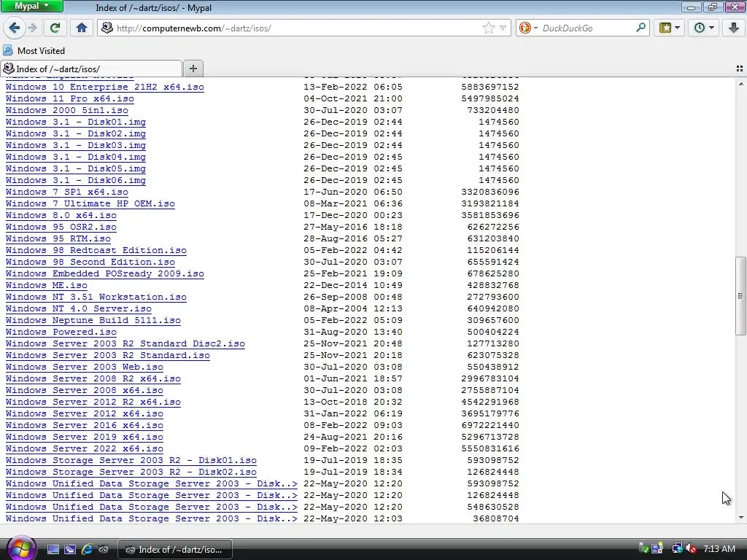Screen dimensions: 747x560
Task: Open Windows Embedded POSready 2009.iso link
Action: (x=105, y=273)
